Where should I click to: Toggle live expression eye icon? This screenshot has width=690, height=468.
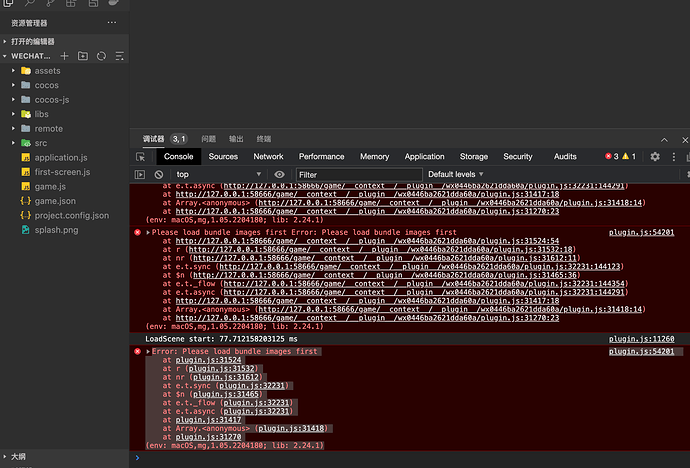[x=279, y=175]
